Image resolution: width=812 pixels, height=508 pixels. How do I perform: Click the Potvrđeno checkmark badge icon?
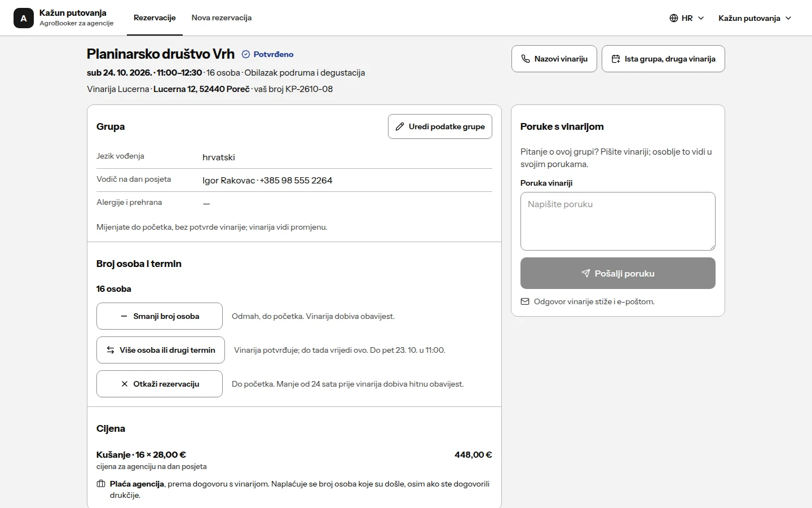[246, 54]
